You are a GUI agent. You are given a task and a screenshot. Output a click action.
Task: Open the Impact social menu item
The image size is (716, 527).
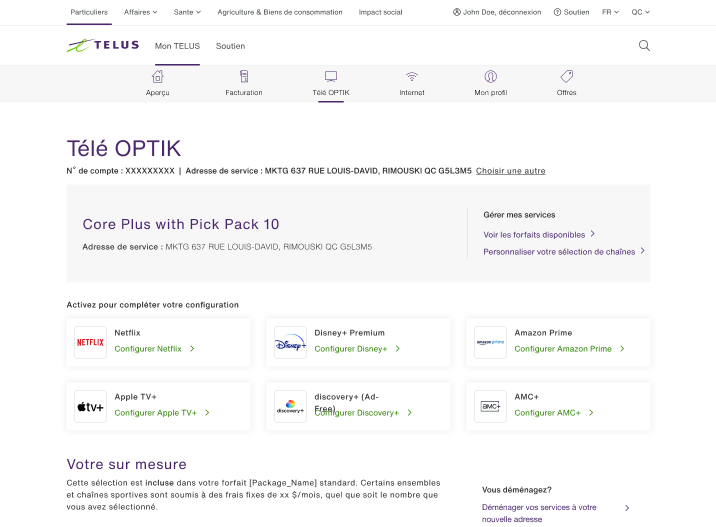(x=380, y=12)
